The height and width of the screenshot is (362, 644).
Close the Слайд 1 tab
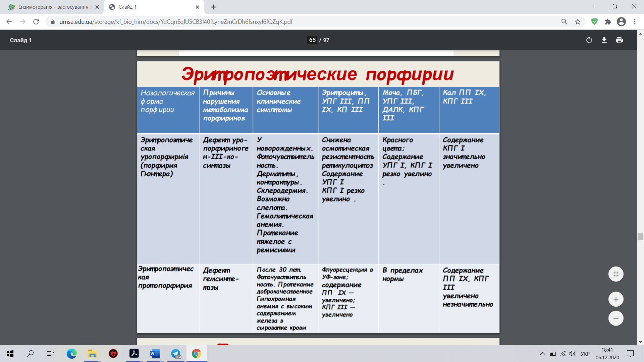click(x=197, y=7)
